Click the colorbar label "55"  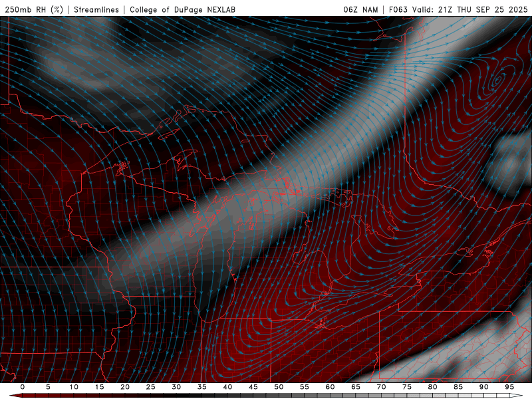(305, 387)
